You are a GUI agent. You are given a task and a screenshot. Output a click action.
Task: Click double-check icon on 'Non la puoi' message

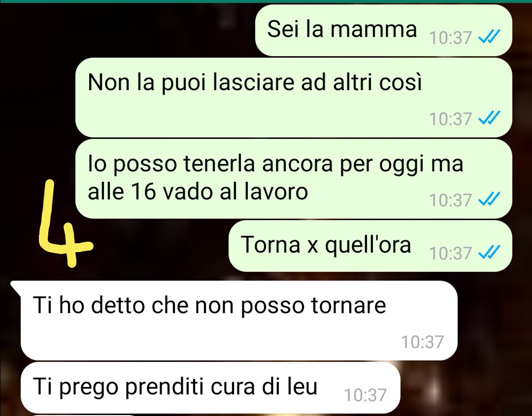pos(489,118)
